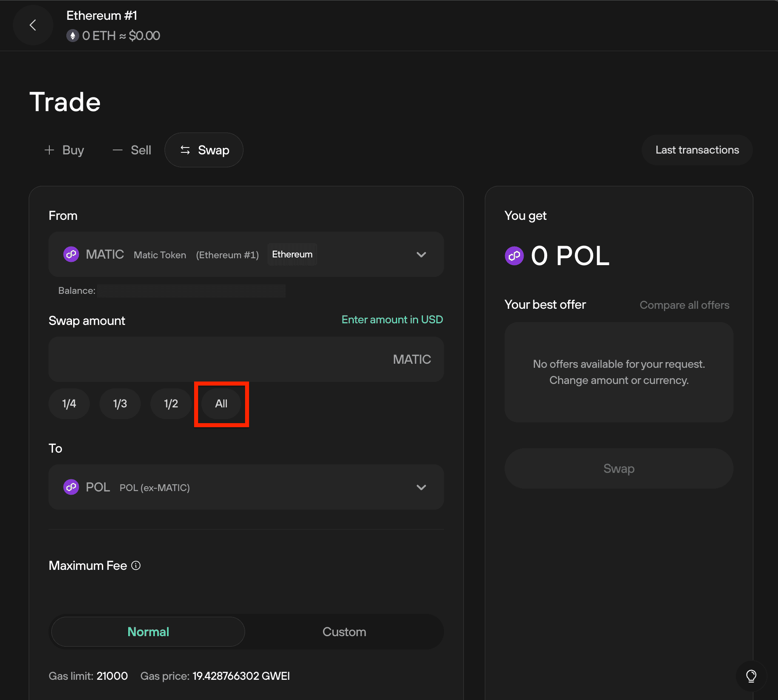778x700 pixels.
Task: Set fee mode to Normal
Action: 148,632
